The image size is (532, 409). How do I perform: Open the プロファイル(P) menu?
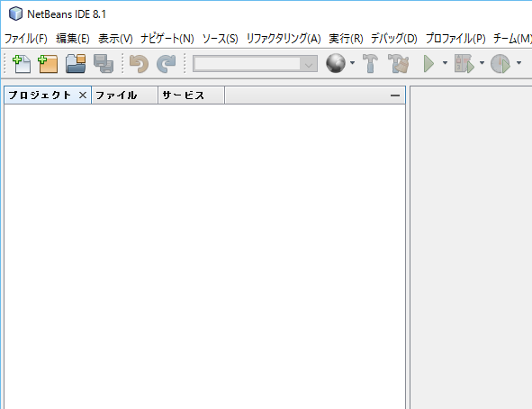tap(455, 39)
